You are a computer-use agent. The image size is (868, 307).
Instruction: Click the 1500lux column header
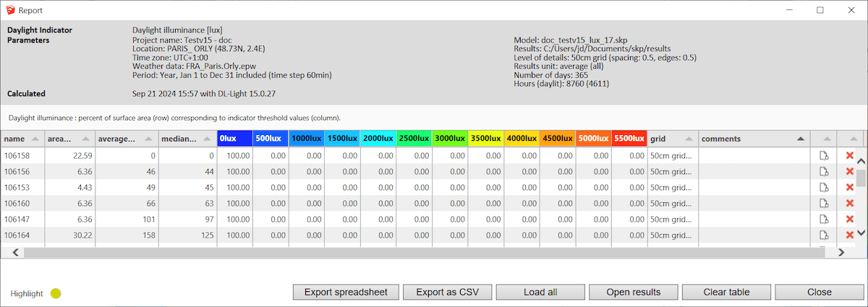click(341, 138)
